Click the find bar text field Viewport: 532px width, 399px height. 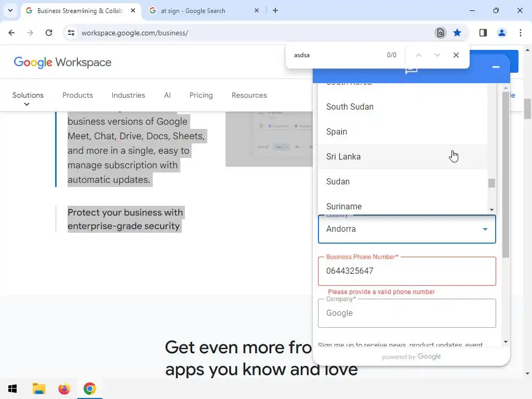pos(336,55)
